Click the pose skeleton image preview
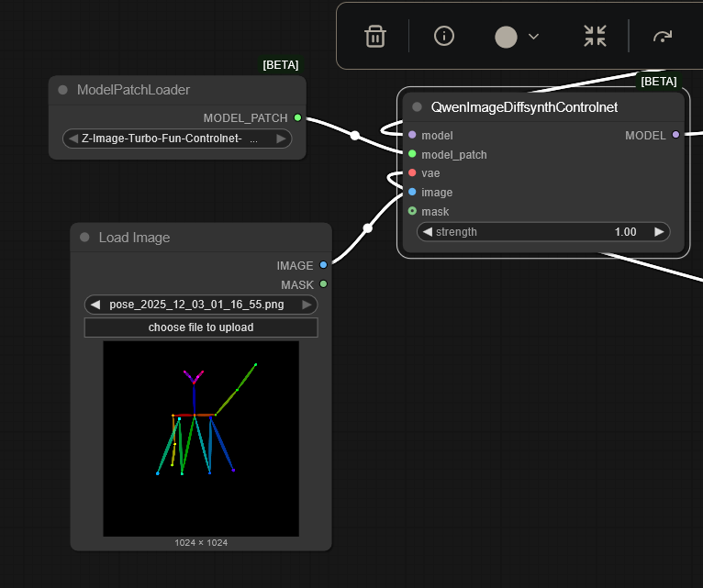This screenshot has width=703, height=588. click(x=201, y=438)
